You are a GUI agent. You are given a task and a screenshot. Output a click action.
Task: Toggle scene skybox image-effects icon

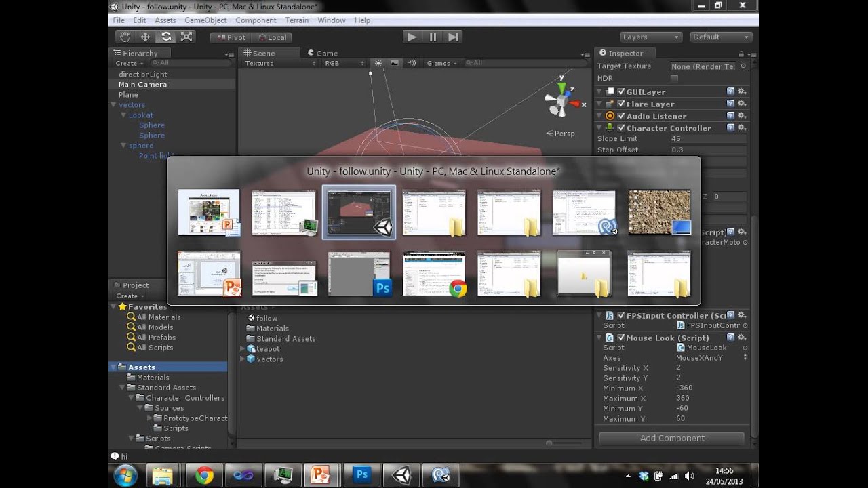[x=394, y=63]
